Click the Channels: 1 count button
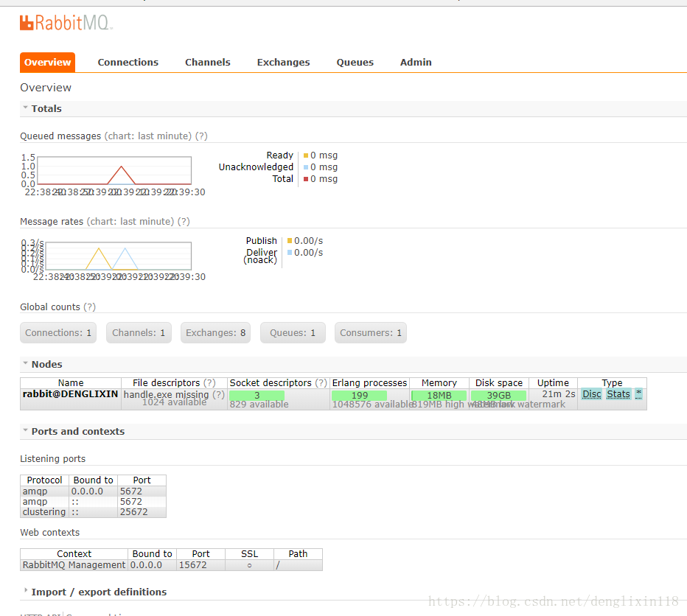 [x=139, y=333]
